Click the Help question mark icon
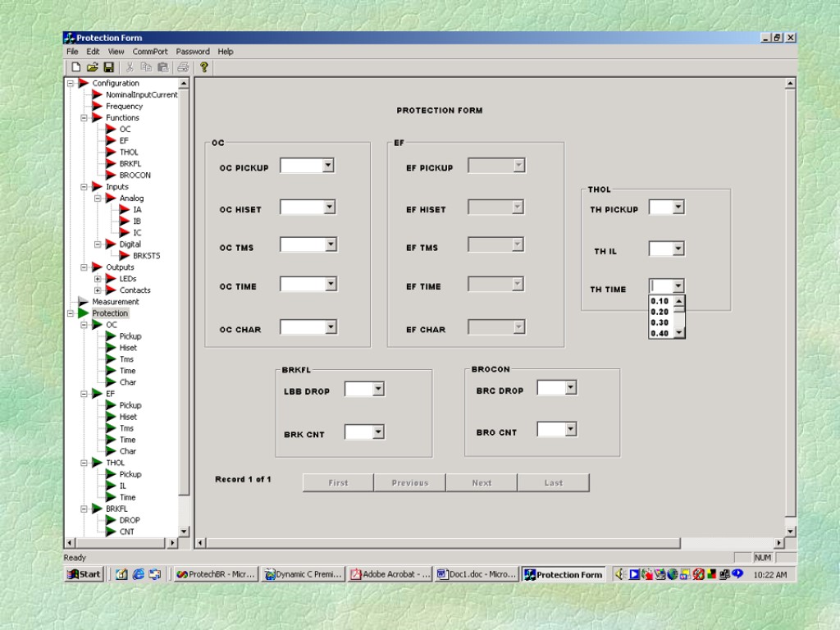This screenshot has height=630, width=840. 204,67
